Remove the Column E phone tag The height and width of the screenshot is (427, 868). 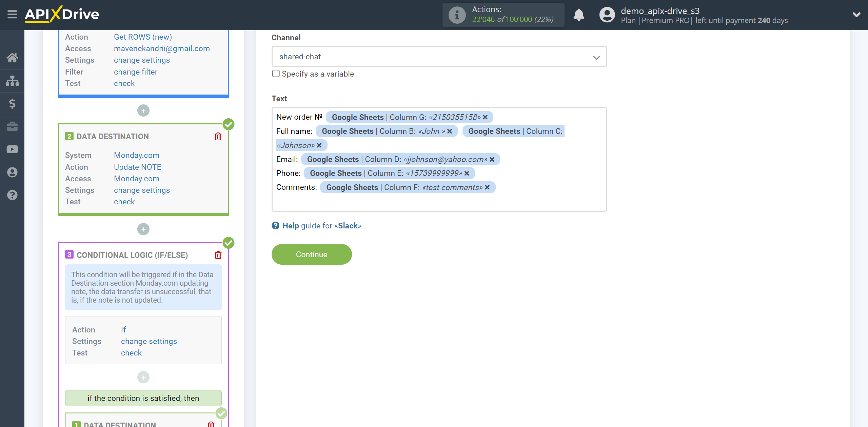click(x=467, y=173)
